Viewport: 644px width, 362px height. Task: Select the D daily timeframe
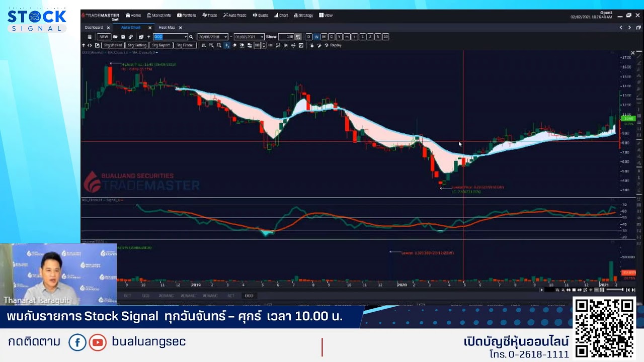coord(309,37)
